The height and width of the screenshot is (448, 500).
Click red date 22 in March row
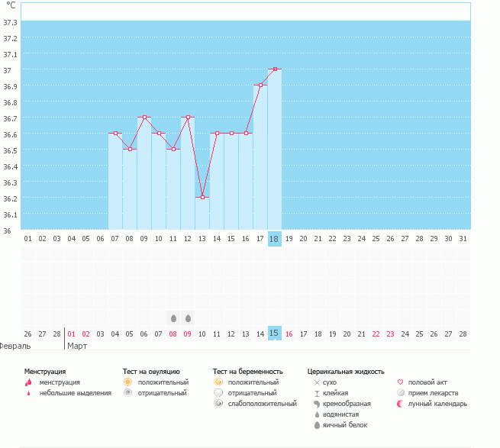[x=376, y=334]
